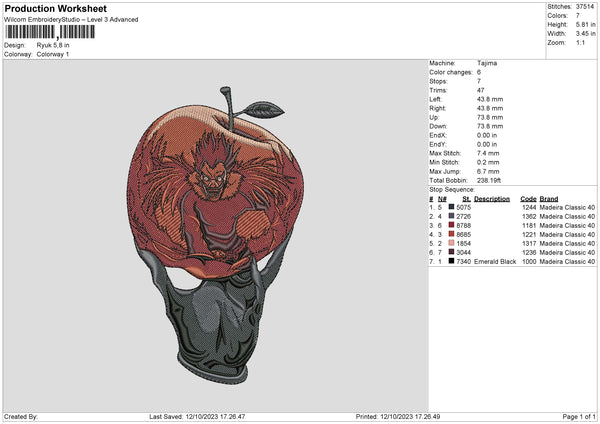Click the 'Brand' column header
Screen dimensions: 600x424
(x=549, y=199)
